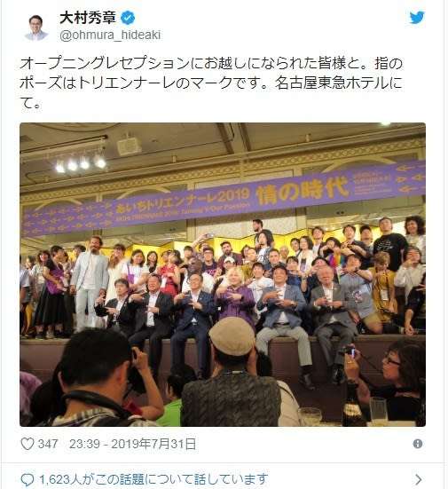Click the speech bubble conversation icon
The height and width of the screenshot is (489, 448).
click(x=28, y=479)
